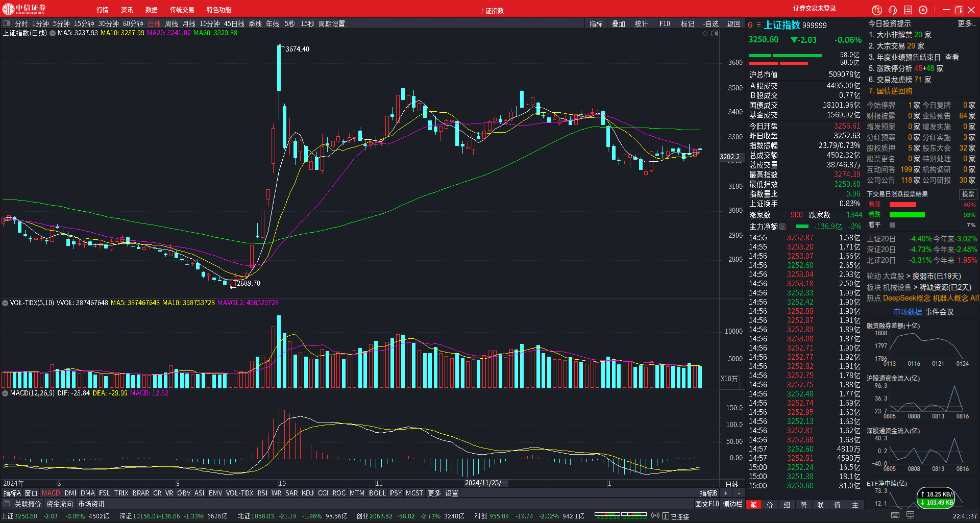Open the 特色功能 menu

[219, 10]
